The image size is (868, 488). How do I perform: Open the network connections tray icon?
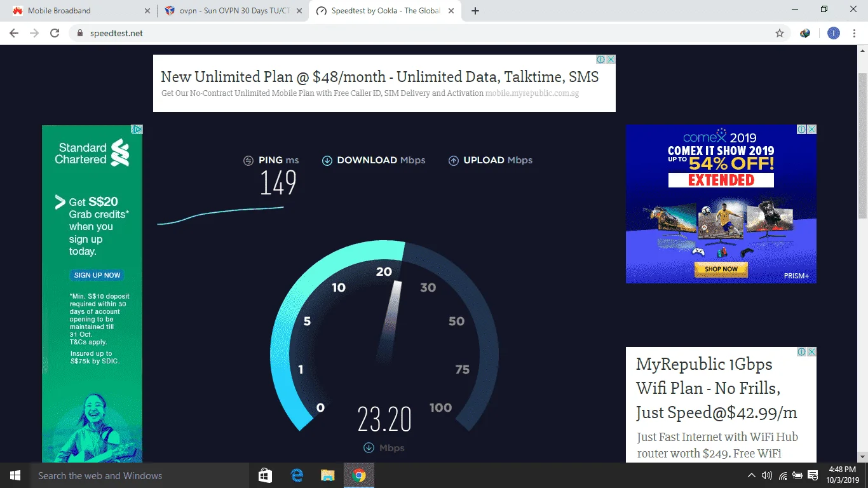[x=782, y=475]
